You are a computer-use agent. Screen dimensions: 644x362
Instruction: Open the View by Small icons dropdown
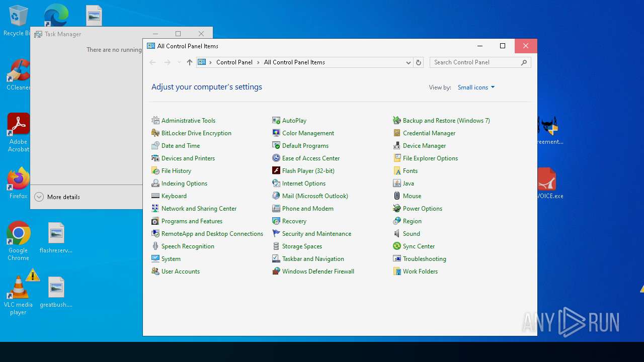476,87
